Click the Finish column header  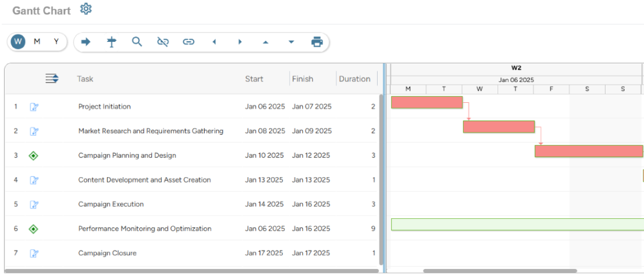303,79
